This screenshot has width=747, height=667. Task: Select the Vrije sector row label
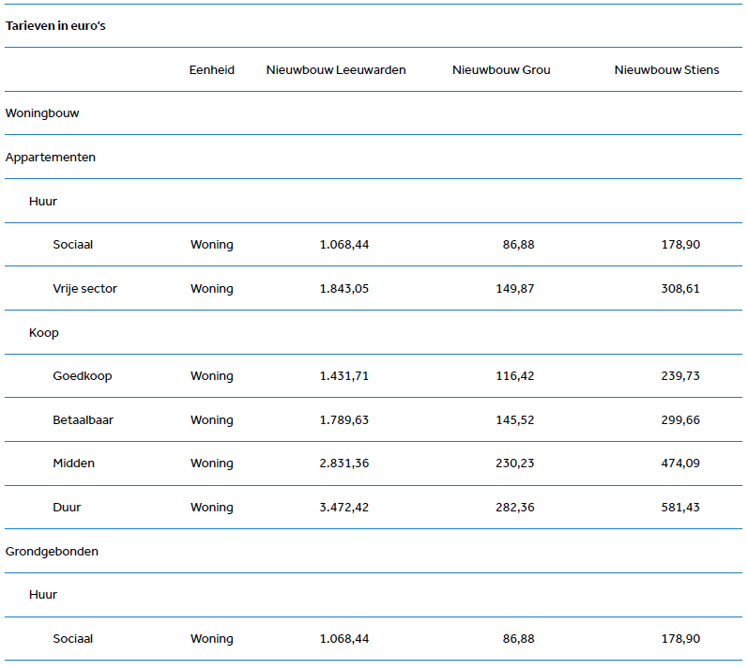[x=85, y=289]
